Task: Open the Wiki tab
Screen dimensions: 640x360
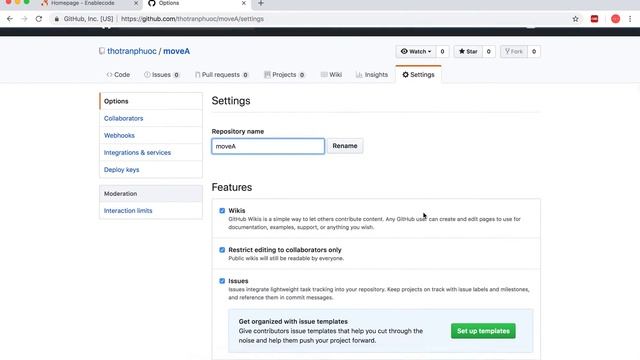Action: point(331,75)
